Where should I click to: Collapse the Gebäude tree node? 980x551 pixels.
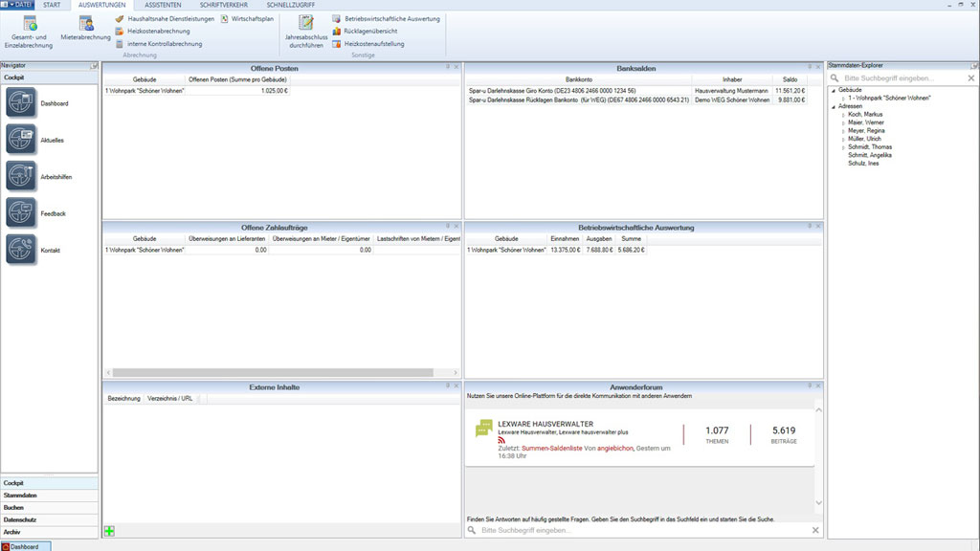tap(834, 90)
